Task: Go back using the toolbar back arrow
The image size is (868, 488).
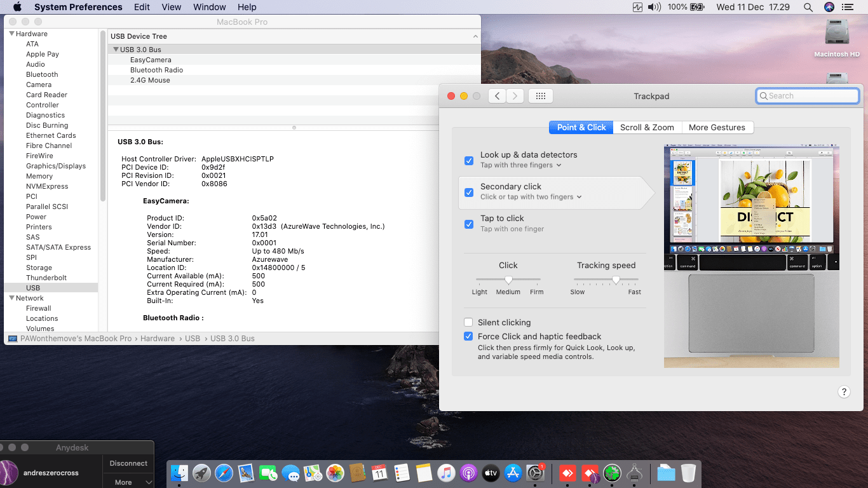Action: click(x=497, y=96)
